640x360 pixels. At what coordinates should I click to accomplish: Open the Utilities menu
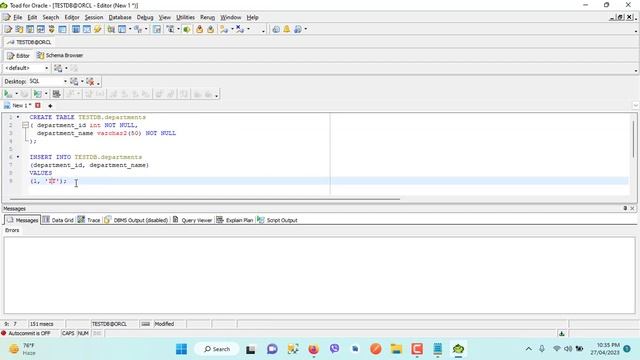pyautogui.click(x=185, y=17)
